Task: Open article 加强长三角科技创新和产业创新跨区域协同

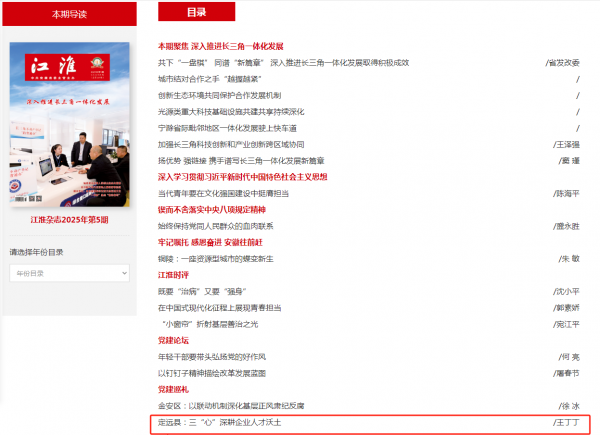Action: click(228, 144)
